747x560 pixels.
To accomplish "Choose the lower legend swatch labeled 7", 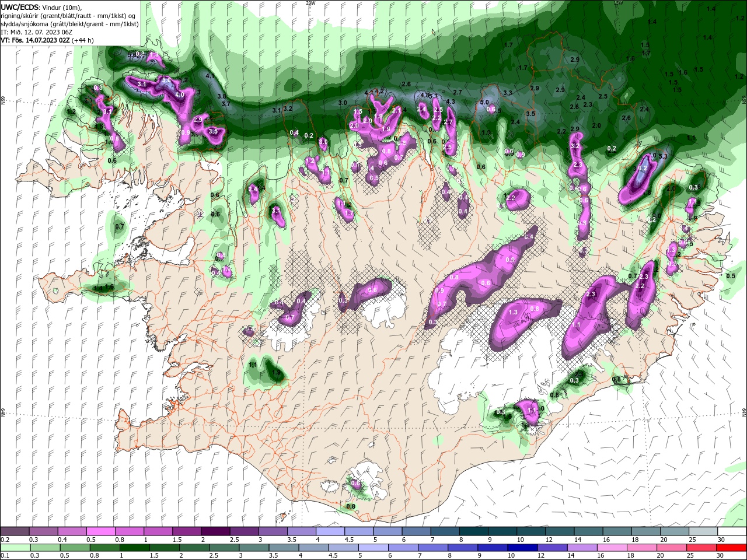I will pyautogui.click(x=432, y=548).
